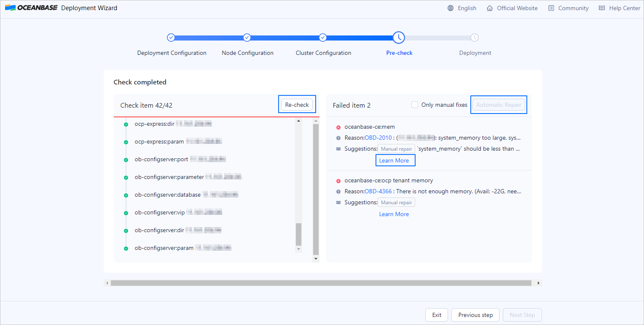The width and height of the screenshot is (644, 325).
Task: Click the Official Website home icon
Action: pyautogui.click(x=489, y=8)
